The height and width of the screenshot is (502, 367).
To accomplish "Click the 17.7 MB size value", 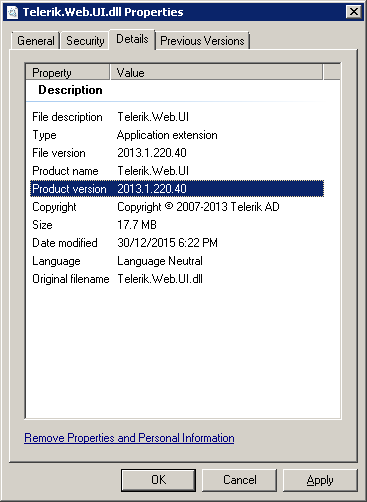I will point(137,225).
